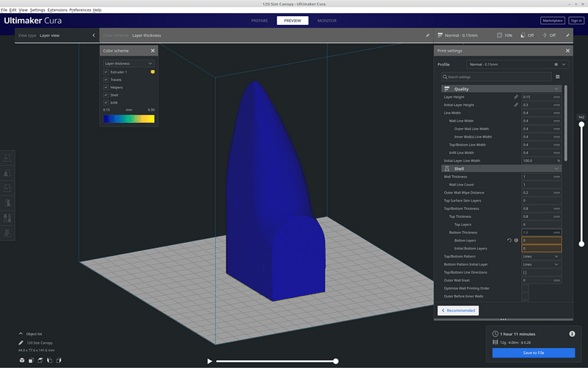This screenshot has width=588, height=368.
Task: Open Top/Bottom Pattern Lines dropdown
Action: 542,256
